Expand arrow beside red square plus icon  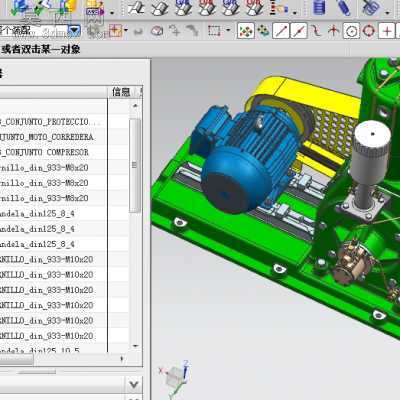(x=126, y=30)
